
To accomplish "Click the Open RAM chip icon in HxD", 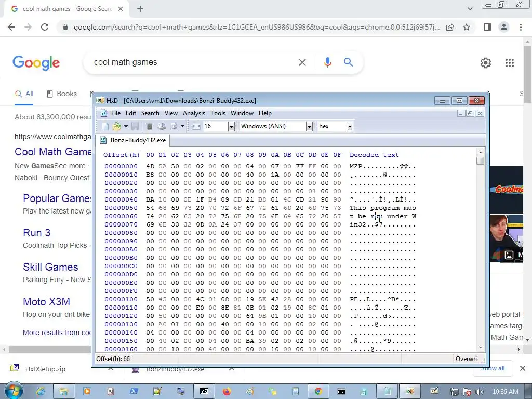I will point(149,126).
